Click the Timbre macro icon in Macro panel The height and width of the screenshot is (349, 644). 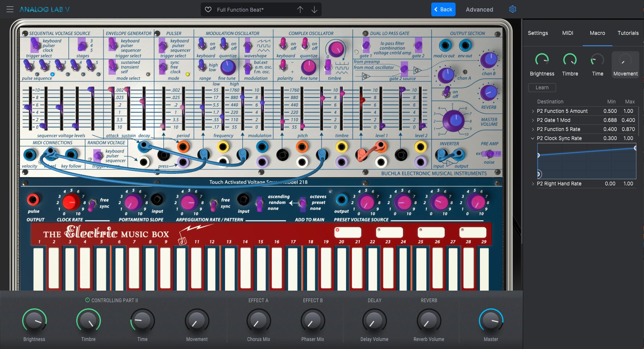[x=570, y=60]
